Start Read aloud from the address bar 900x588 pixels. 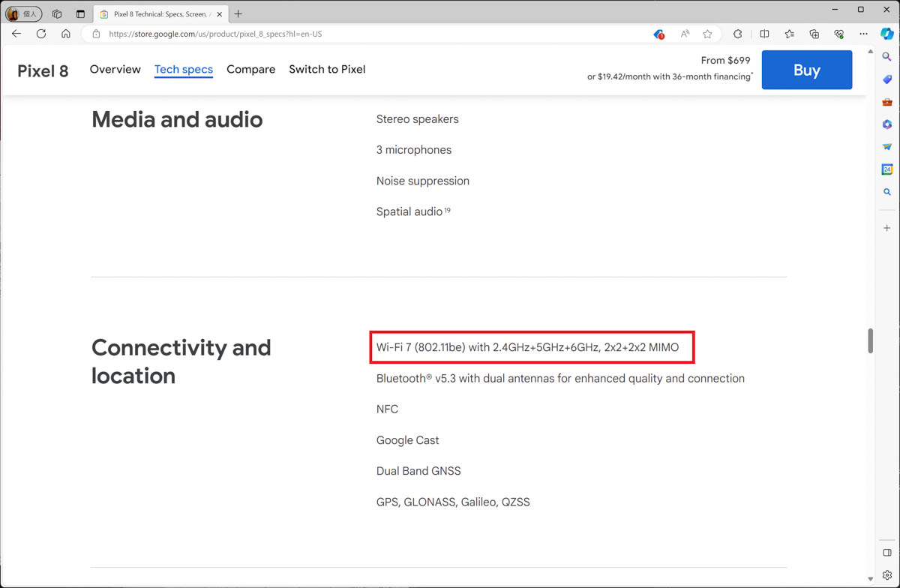coord(685,34)
